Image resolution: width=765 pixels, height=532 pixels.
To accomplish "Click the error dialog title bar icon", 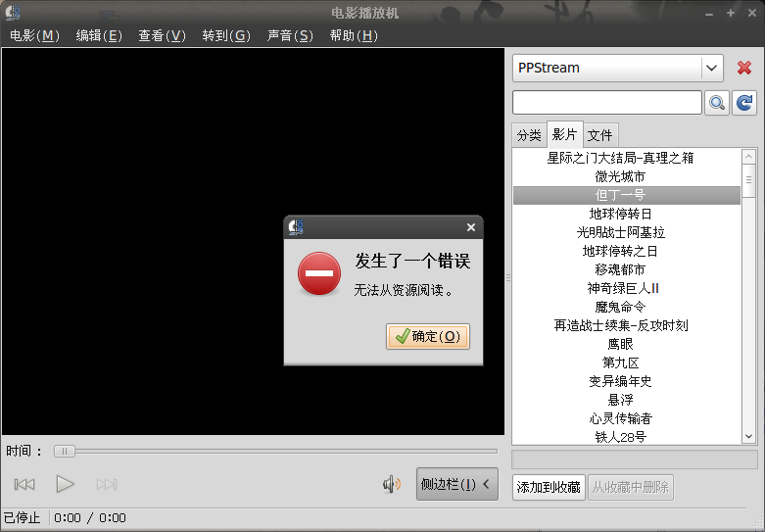I will click(x=296, y=227).
